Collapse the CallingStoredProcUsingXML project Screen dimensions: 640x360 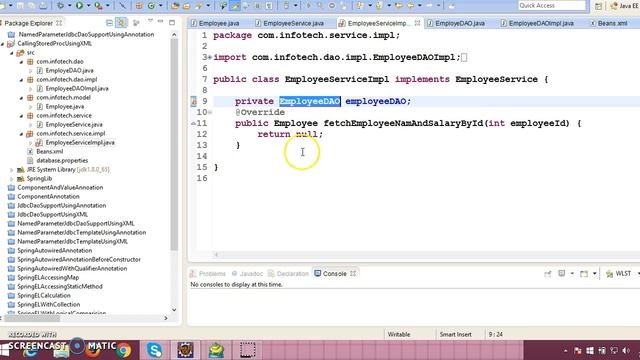(3, 44)
